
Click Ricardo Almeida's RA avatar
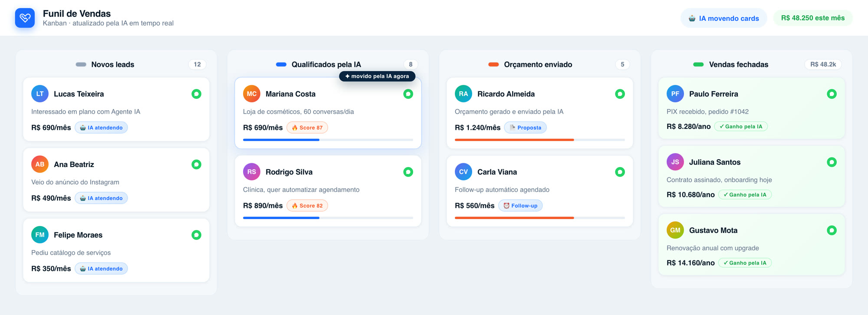point(464,94)
